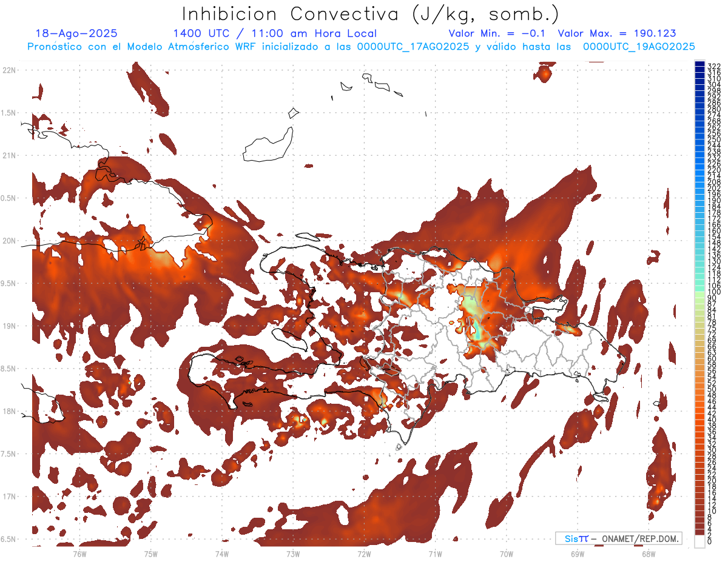Click the "75W" longitude label
Screen dimensions: 728x562
tap(150, 554)
